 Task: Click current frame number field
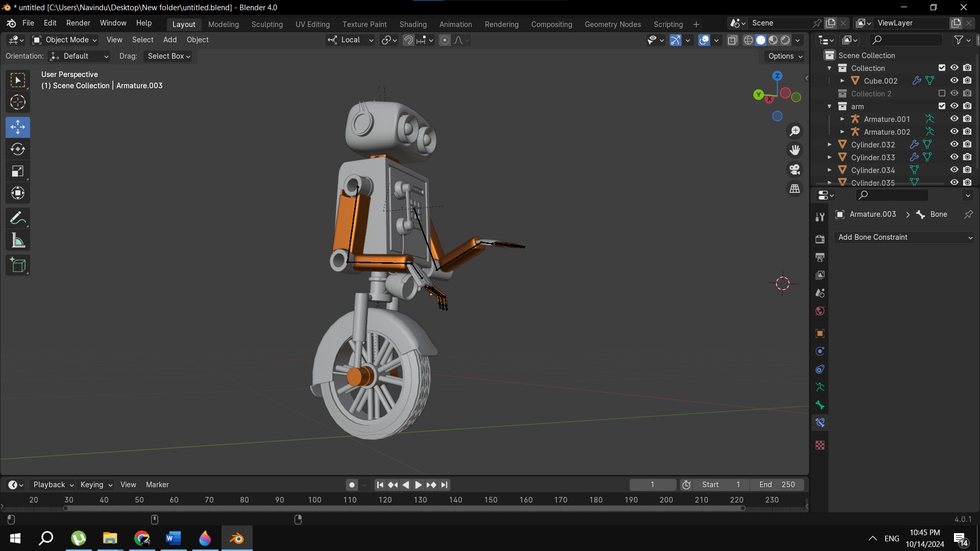[x=652, y=485]
